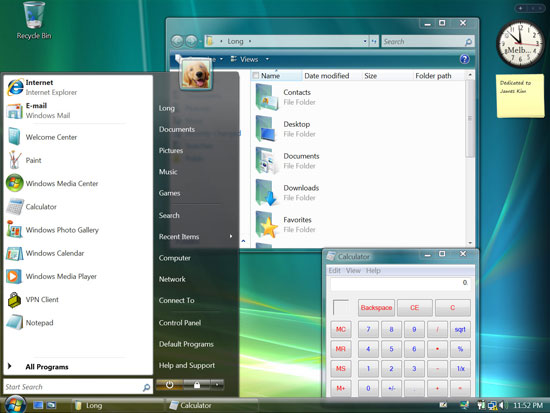The image size is (550, 413).
Task: Click the sidebar clock gadget
Action: [520, 44]
